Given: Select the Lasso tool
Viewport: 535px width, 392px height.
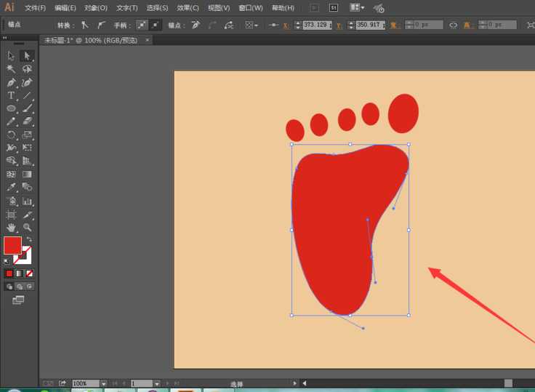Looking at the screenshot, I should 27,69.
